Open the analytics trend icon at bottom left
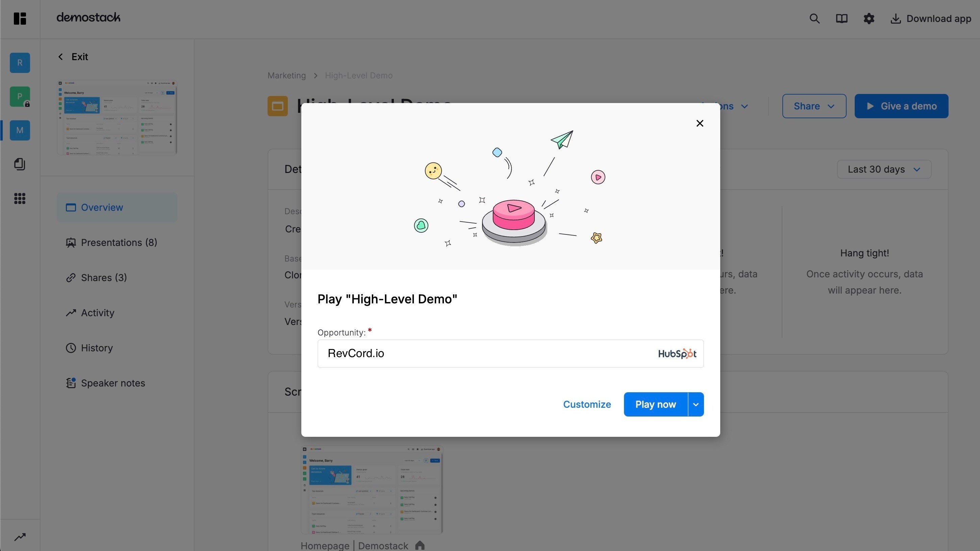This screenshot has width=980, height=551. coord(20,537)
